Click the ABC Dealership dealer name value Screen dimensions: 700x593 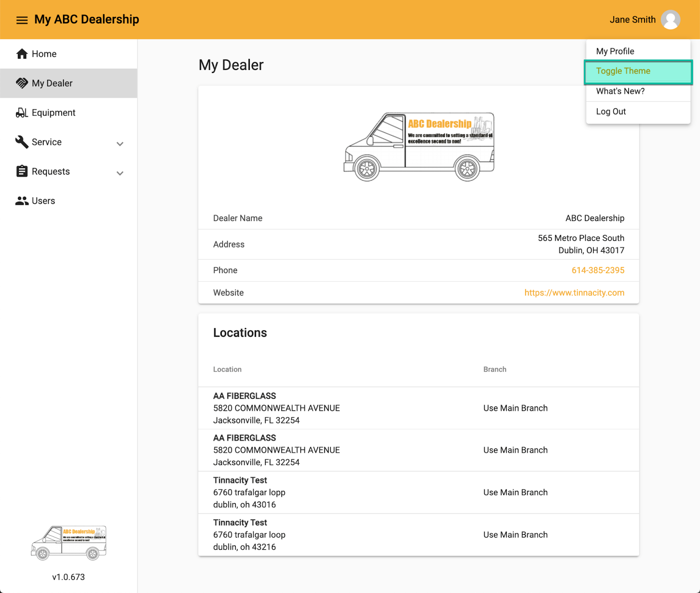click(595, 218)
